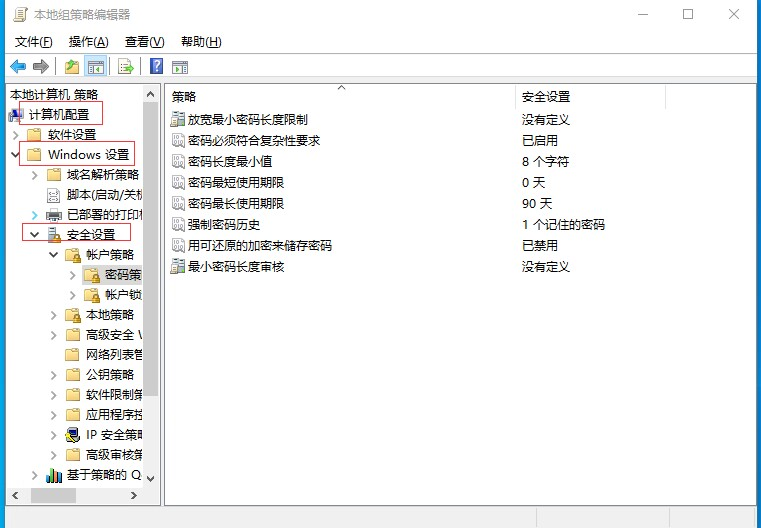This screenshot has width=761, height=528.
Task: Click the tree pane scroll-down arrow
Action: click(x=151, y=479)
